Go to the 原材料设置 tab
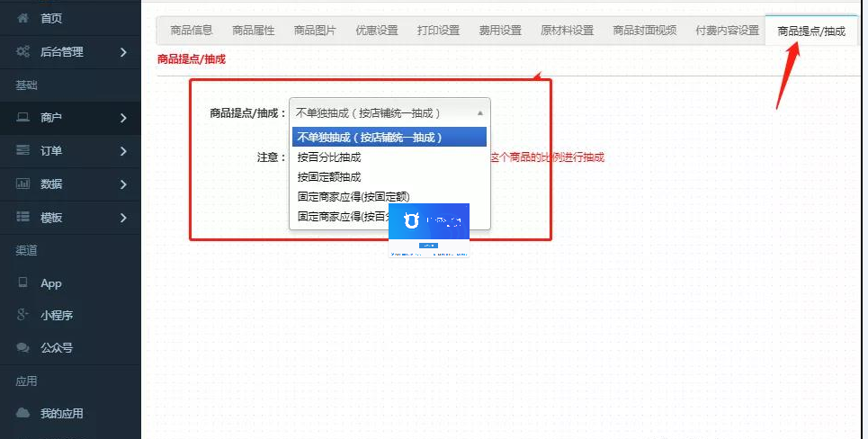The image size is (868, 439). [x=568, y=31]
